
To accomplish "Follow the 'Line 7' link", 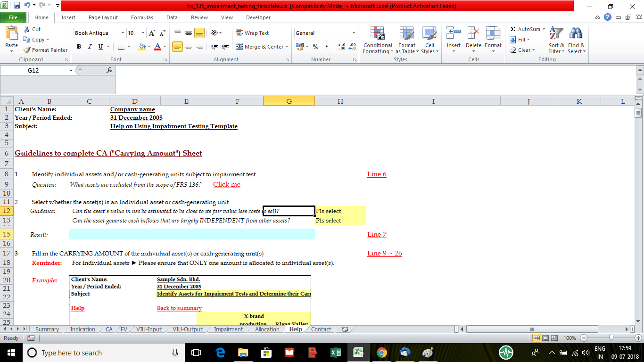I will (x=377, y=234).
